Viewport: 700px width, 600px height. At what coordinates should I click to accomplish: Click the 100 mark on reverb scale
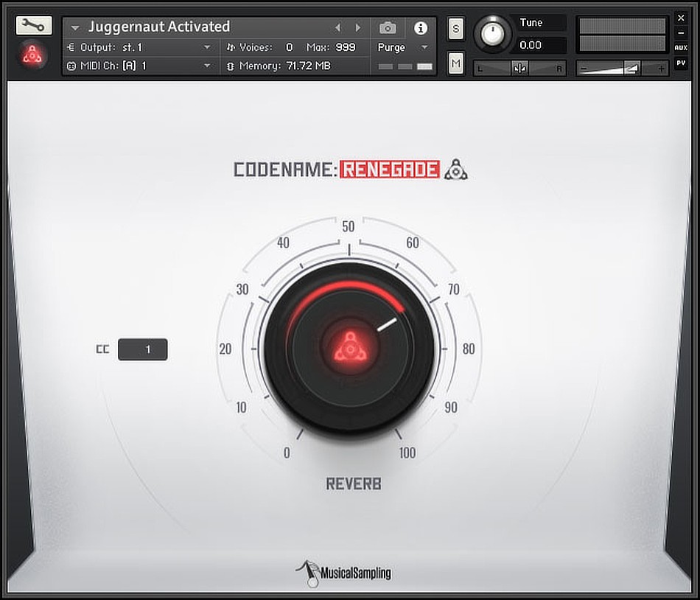click(407, 453)
